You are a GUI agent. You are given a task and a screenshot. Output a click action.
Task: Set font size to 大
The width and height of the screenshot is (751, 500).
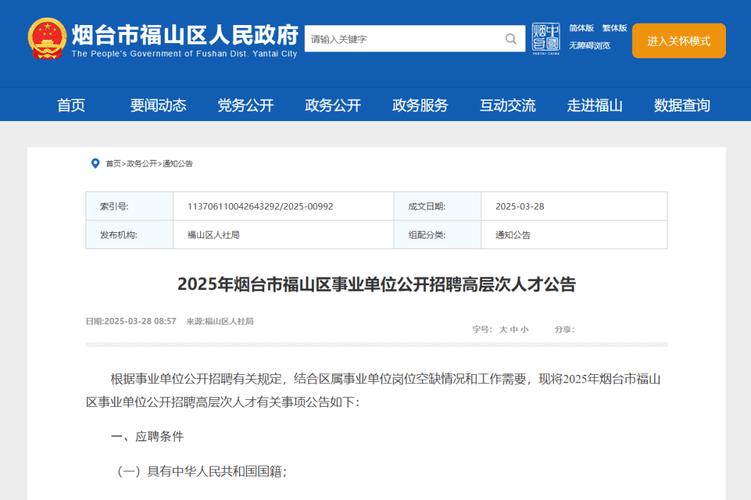[x=503, y=330]
